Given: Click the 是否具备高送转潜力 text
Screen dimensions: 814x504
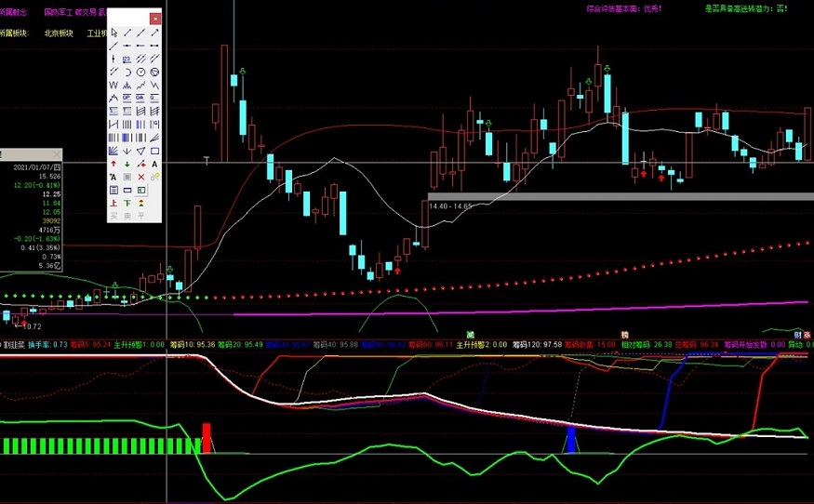Looking at the screenshot, I should pyautogui.click(x=746, y=8).
